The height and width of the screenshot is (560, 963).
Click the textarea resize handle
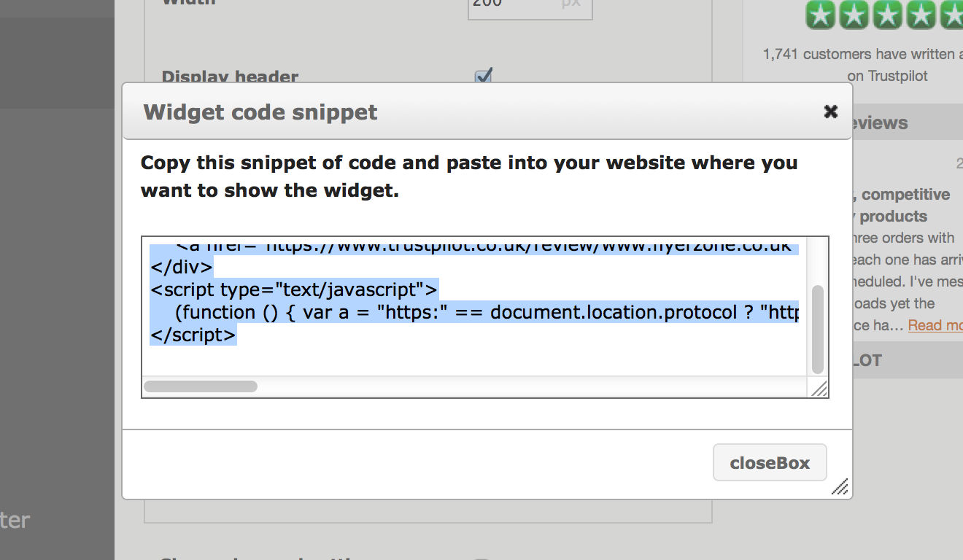tap(819, 389)
